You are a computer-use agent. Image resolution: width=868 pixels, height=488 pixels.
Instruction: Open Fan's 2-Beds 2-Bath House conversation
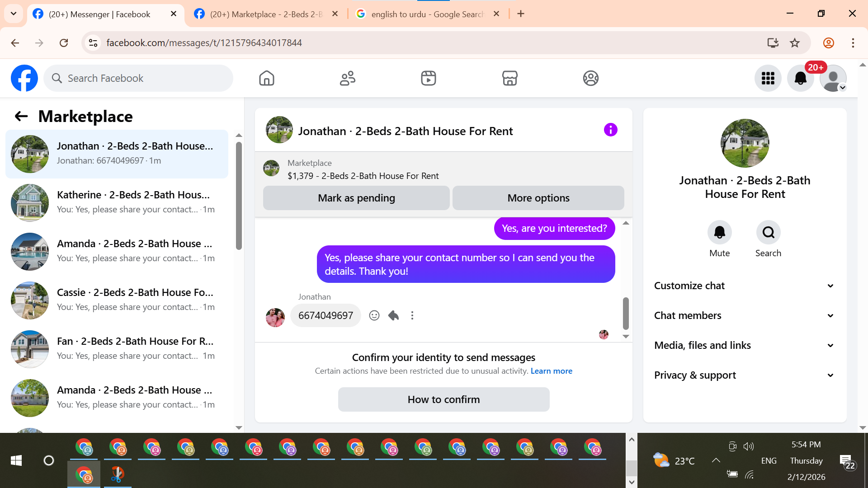point(117,349)
